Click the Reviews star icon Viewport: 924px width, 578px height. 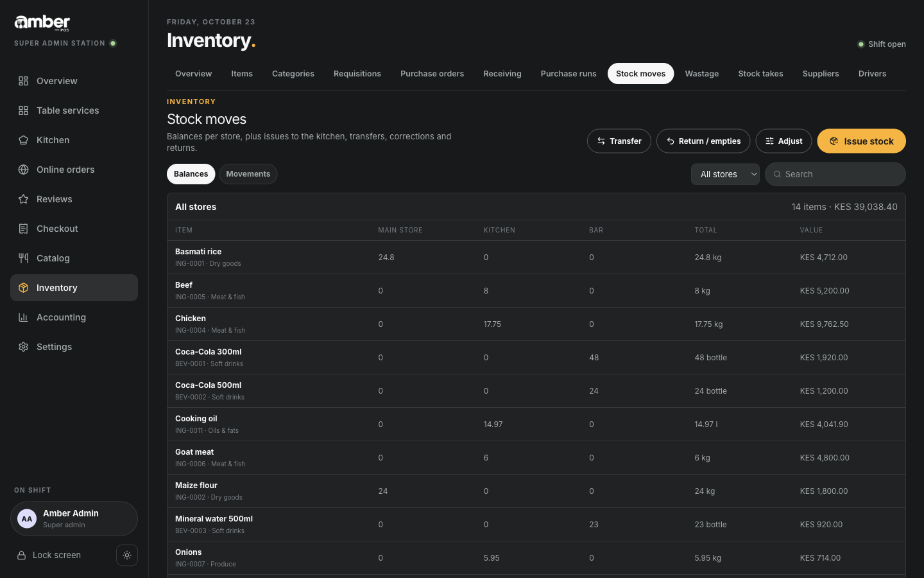[x=23, y=199]
